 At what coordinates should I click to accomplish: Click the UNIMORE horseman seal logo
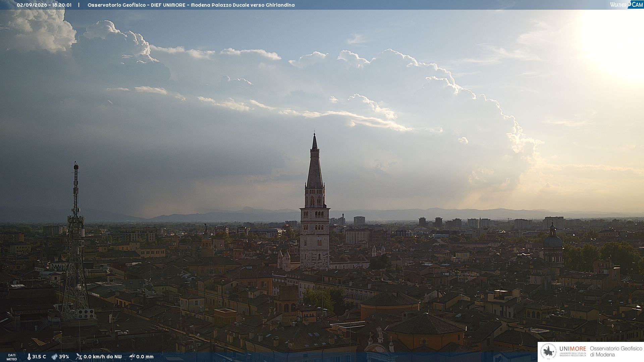coord(548,351)
